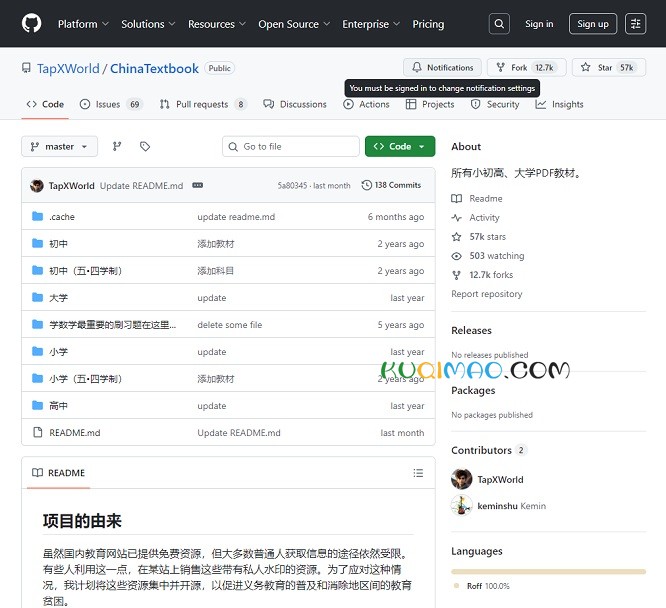Click the keminshu contributor avatar
This screenshot has width=666, height=608.
point(461,506)
